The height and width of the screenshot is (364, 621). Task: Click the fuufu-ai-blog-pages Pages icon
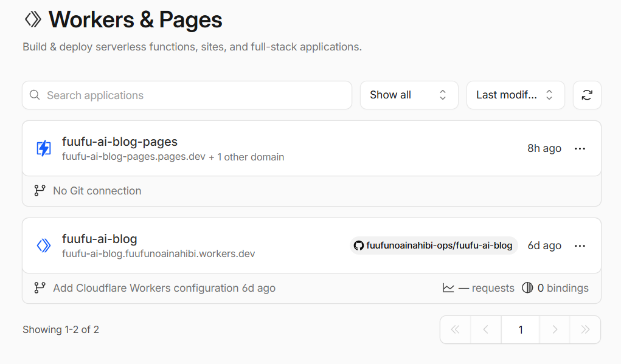point(44,148)
